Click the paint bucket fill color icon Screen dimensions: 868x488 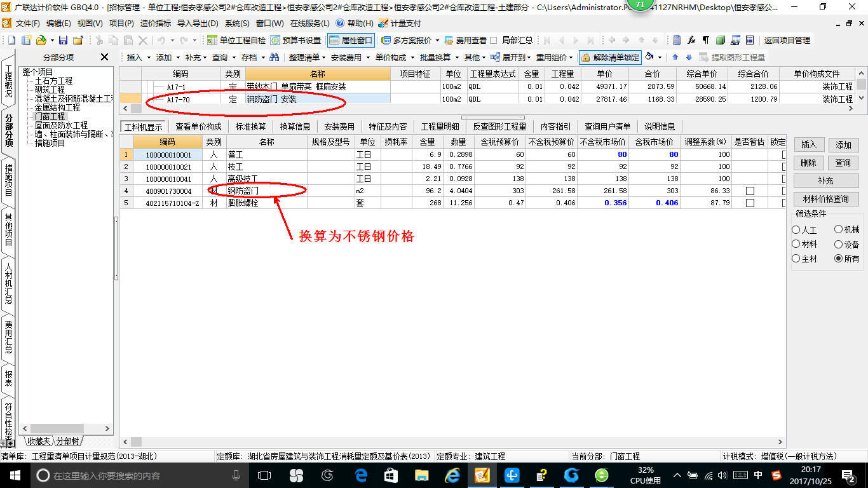click(649, 57)
